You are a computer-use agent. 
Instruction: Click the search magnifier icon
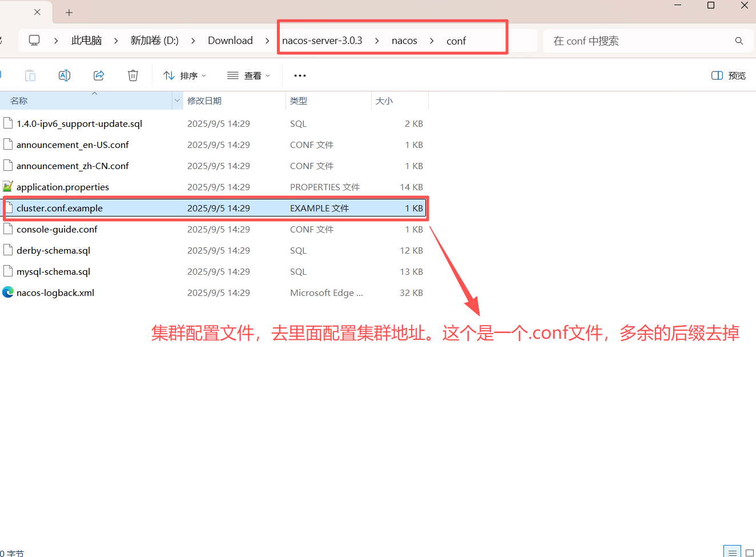point(739,41)
